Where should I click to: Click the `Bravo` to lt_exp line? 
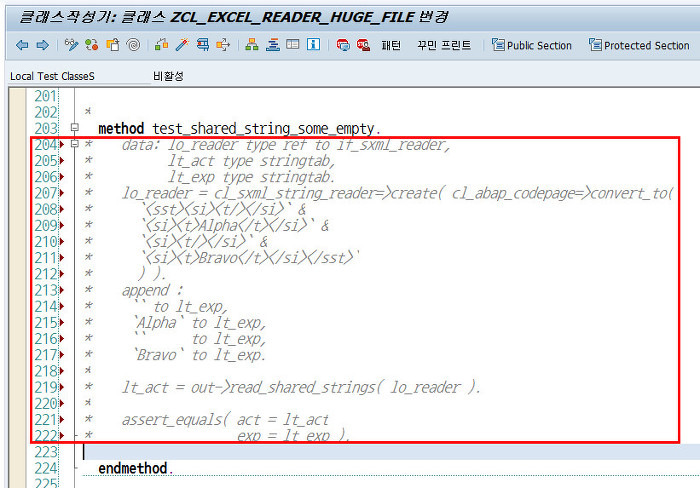tap(200, 355)
